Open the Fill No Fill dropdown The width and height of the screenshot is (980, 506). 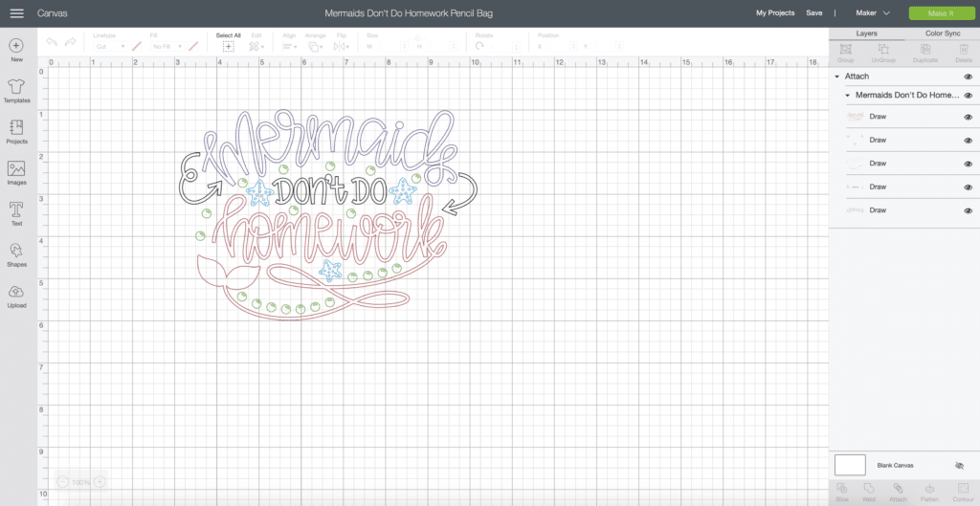[167, 46]
